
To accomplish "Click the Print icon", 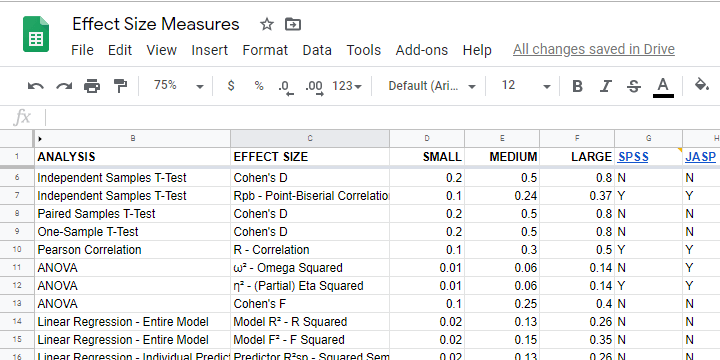I will (92, 86).
